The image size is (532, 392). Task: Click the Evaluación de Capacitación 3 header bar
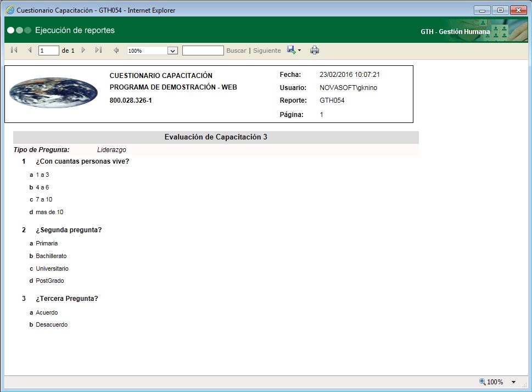coord(216,137)
